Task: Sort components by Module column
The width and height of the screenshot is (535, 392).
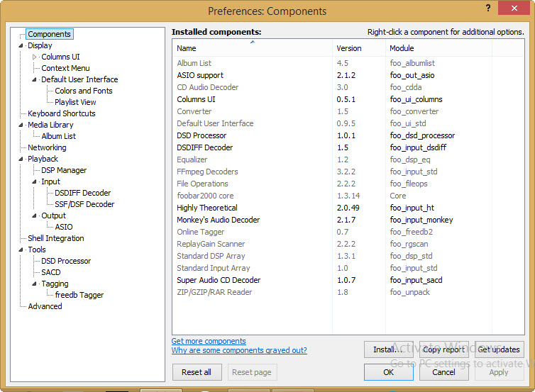Action: tap(439, 48)
